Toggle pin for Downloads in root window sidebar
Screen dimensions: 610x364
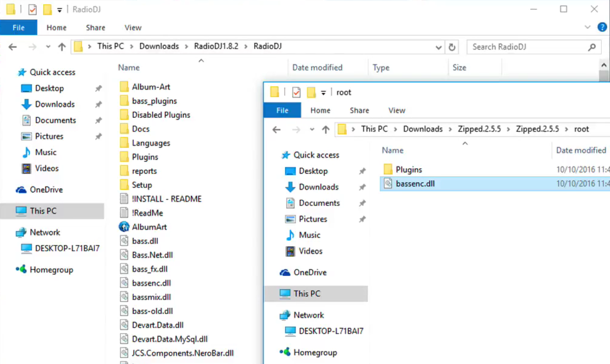pyautogui.click(x=362, y=187)
